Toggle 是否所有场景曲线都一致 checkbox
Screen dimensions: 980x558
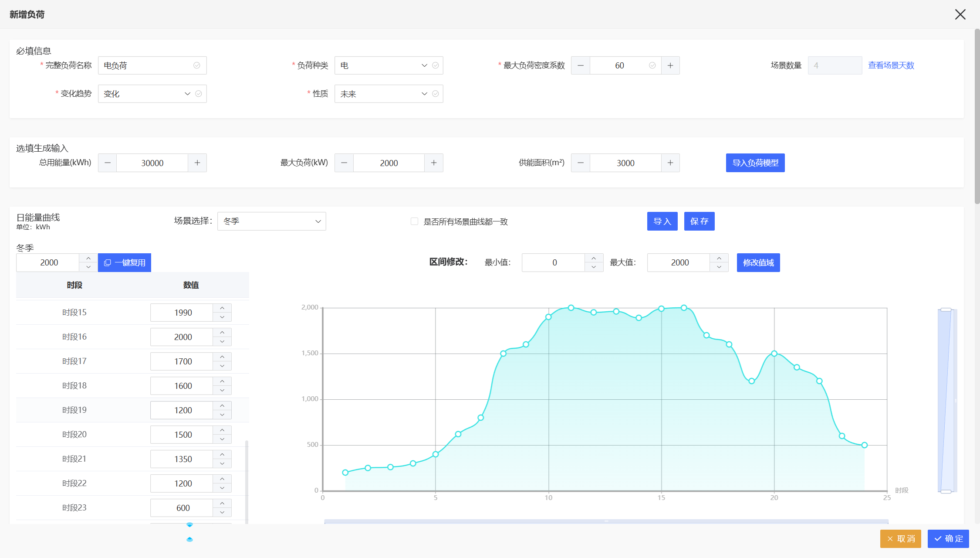click(414, 221)
